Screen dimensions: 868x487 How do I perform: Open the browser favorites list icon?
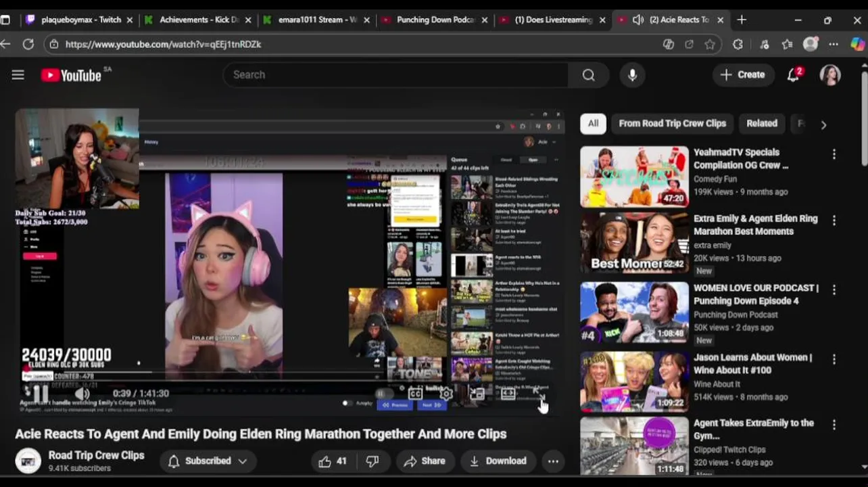click(x=787, y=44)
